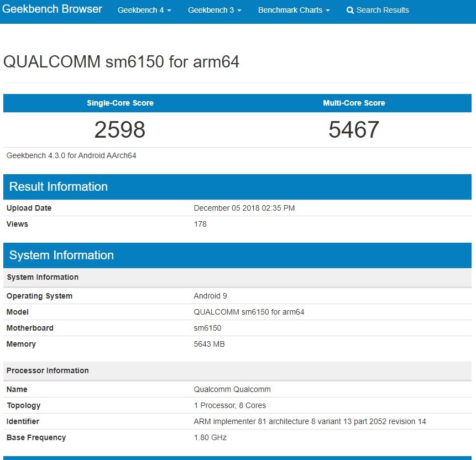The width and height of the screenshot is (476, 460).
Task: Select the single-core score 2598
Action: (120, 129)
